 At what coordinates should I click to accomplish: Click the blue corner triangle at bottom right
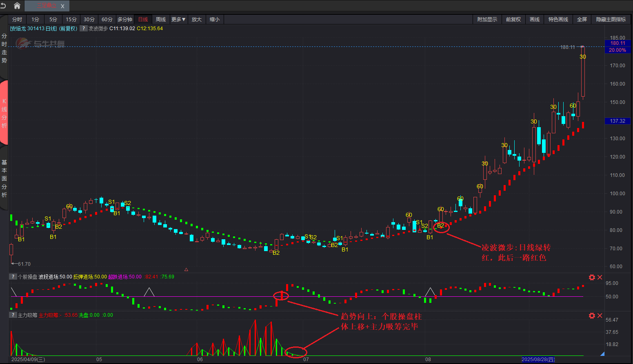pyautogui.click(x=602, y=354)
